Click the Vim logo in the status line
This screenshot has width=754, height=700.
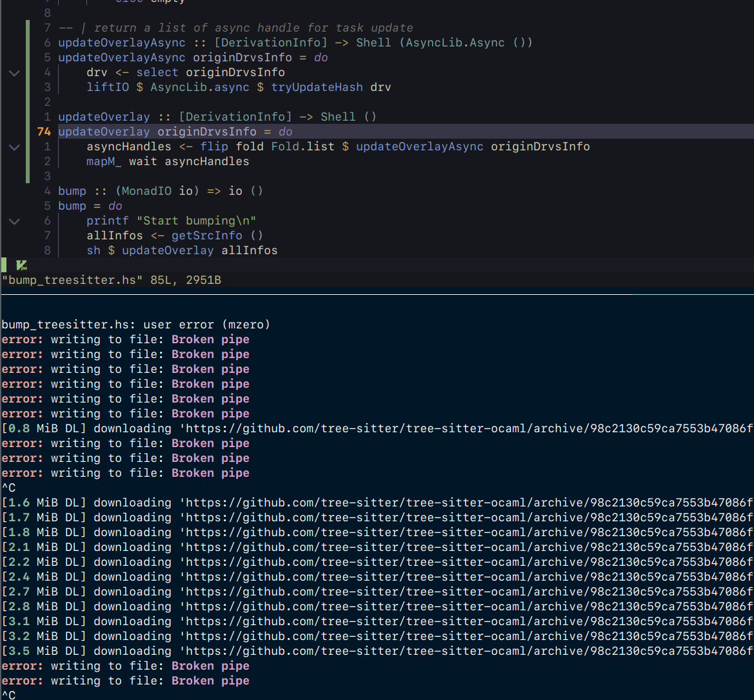click(21, 265)
